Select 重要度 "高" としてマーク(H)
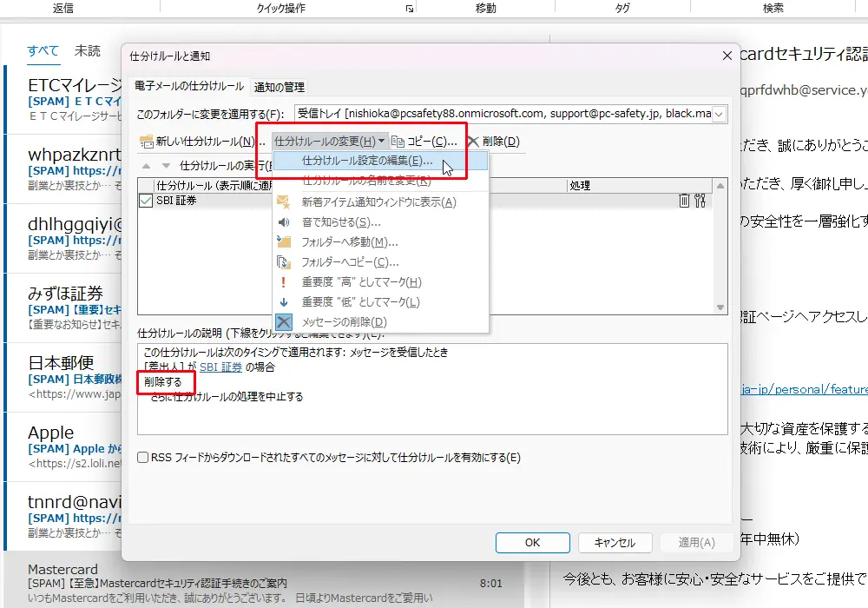868x608 pixels. (x=381, y=281)
